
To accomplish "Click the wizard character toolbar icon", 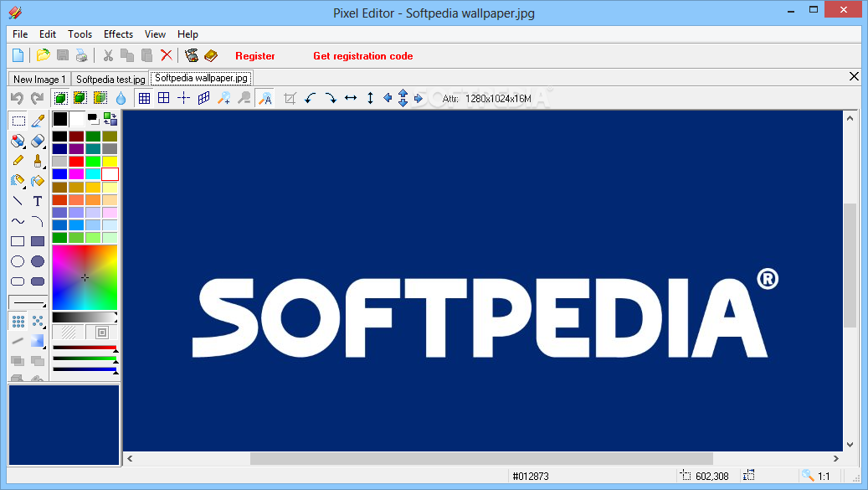I will coord(192,55).
